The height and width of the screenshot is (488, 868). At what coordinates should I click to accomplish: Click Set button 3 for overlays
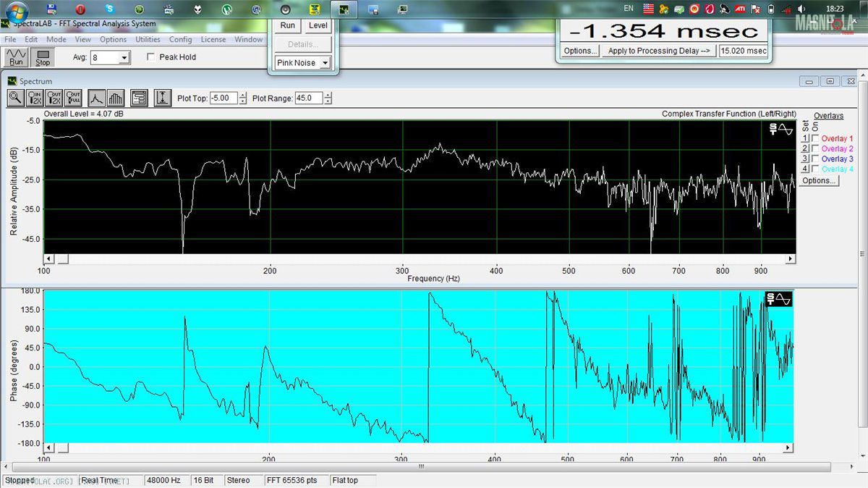[806, 159]
